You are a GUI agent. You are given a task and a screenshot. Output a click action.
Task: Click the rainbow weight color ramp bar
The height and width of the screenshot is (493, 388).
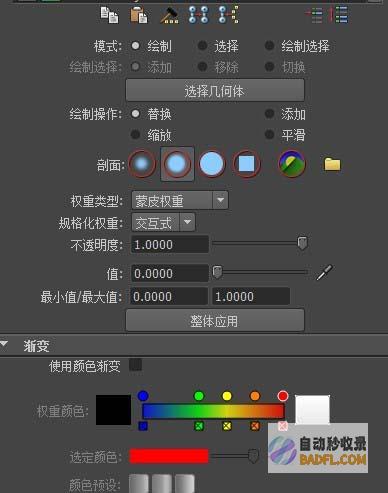click(213, 411)
